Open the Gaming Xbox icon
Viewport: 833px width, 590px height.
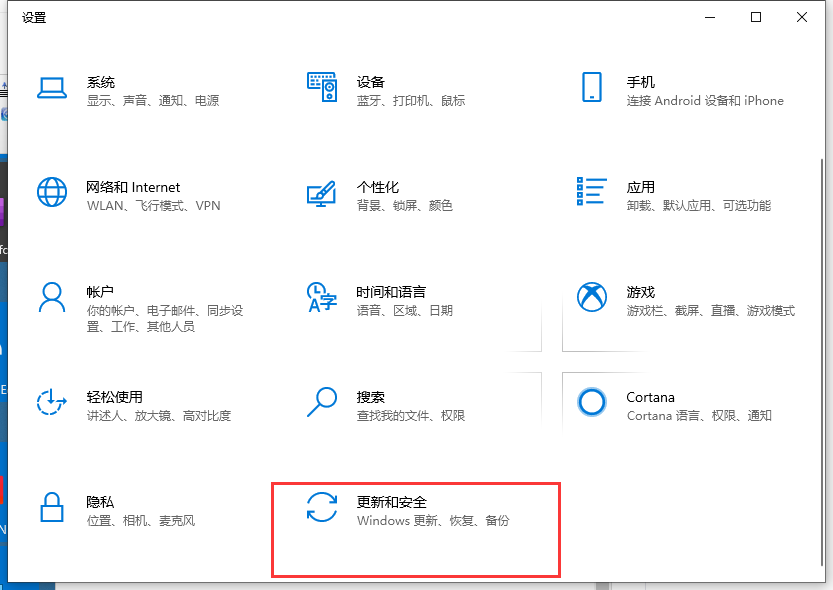point(592,297)
